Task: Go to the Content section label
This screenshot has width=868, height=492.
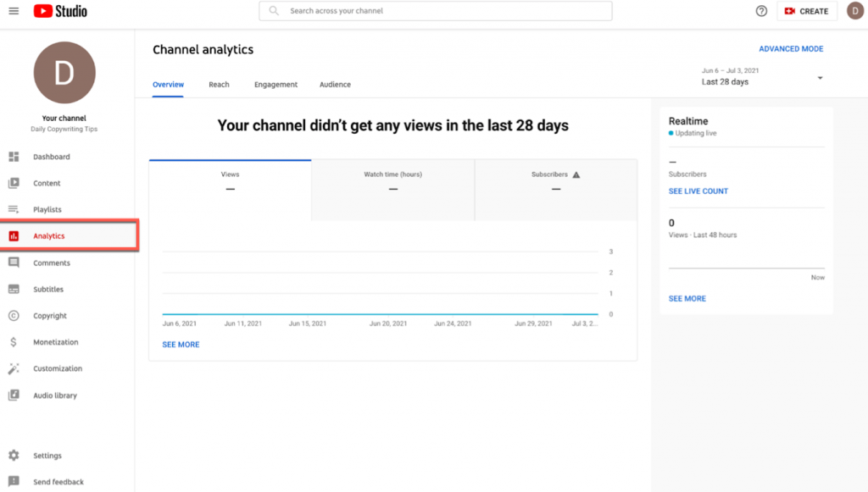Action: 47,183
